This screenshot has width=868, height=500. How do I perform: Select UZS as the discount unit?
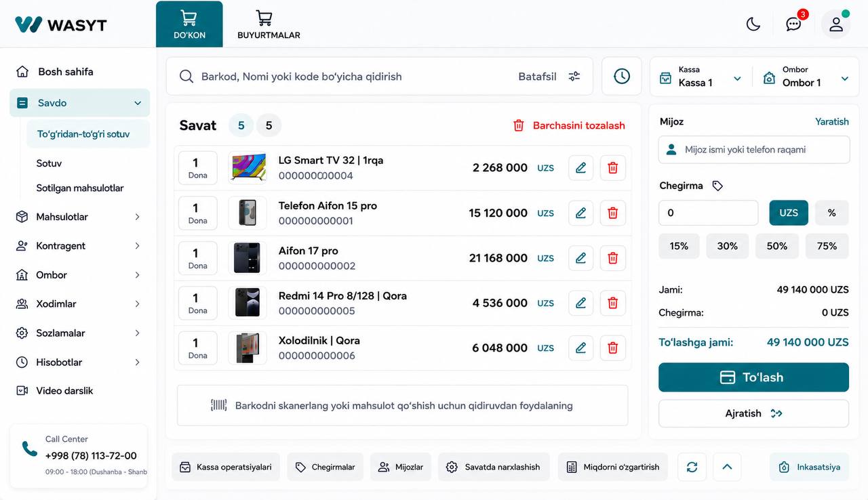(789, 213)
